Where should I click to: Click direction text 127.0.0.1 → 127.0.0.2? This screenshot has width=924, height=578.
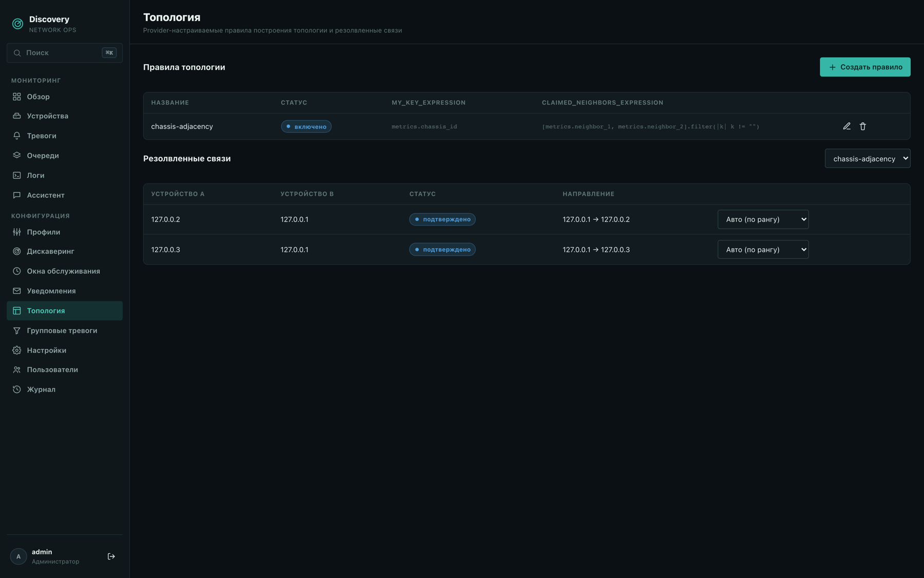596,219
